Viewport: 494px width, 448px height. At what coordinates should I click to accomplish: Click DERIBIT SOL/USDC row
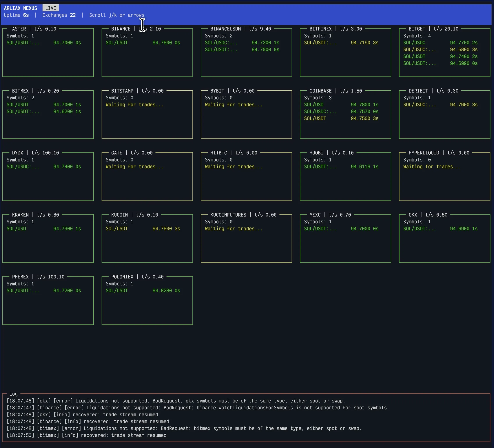(x=440, y=105)
